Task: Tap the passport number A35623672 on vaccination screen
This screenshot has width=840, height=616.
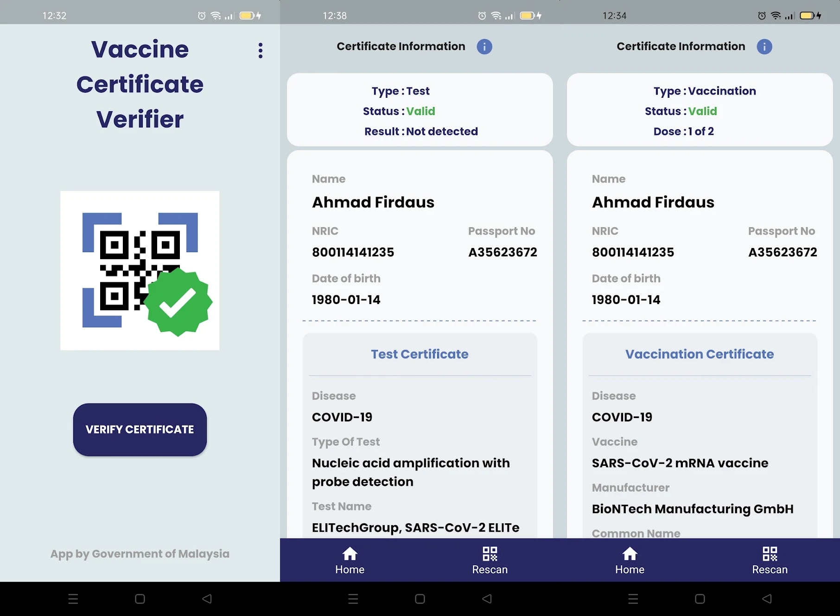Action: click(782, 252)
